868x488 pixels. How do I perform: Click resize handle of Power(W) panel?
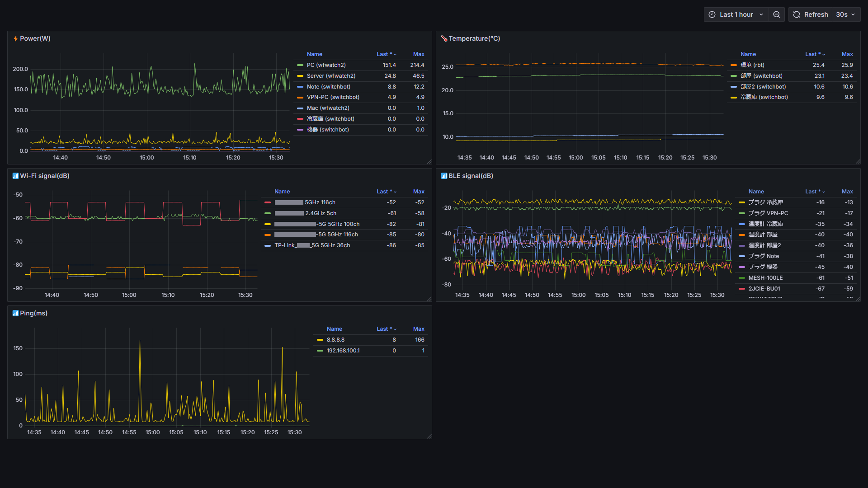coord(429,162)
